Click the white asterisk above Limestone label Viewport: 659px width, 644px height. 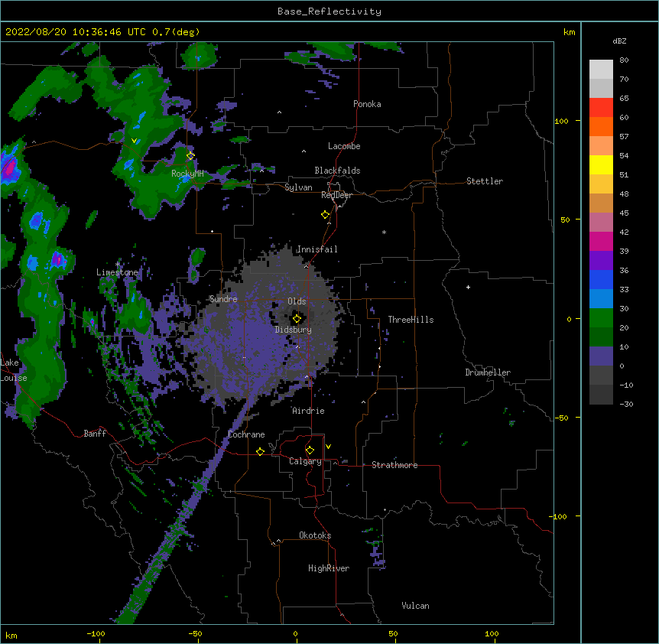[118, 264]
